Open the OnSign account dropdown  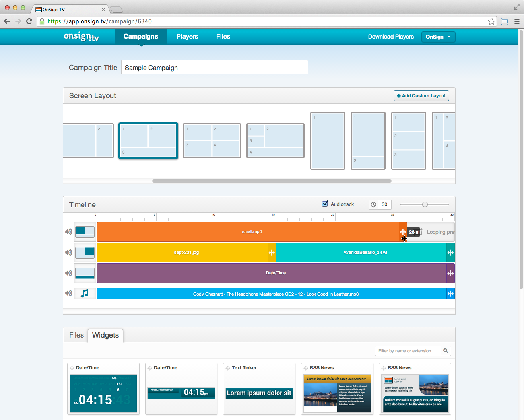pyautogui.click(x=438, y=37)
